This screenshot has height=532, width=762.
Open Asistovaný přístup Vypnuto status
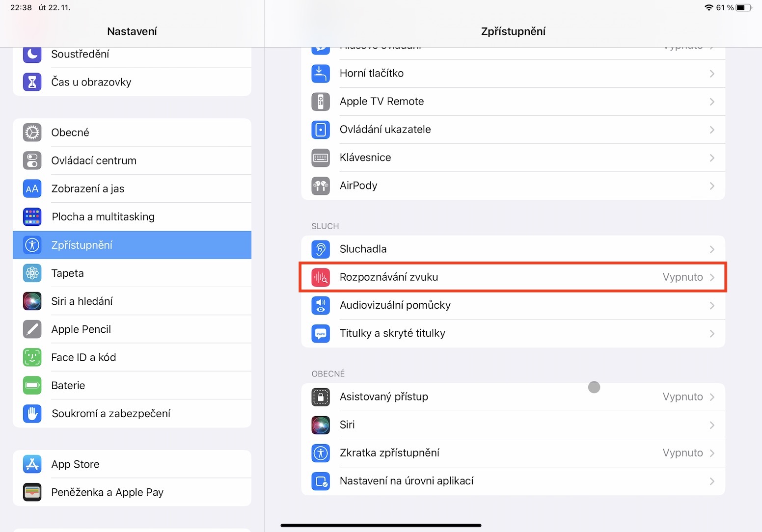click(682, 397)
